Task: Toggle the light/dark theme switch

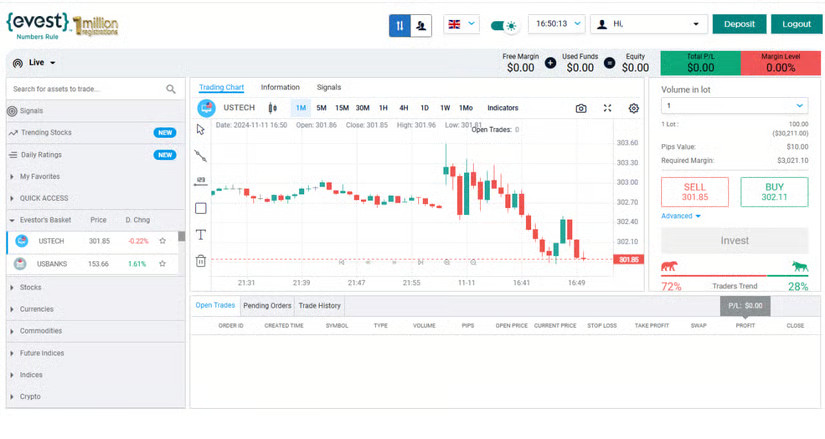Action: [x=504, y=25]
